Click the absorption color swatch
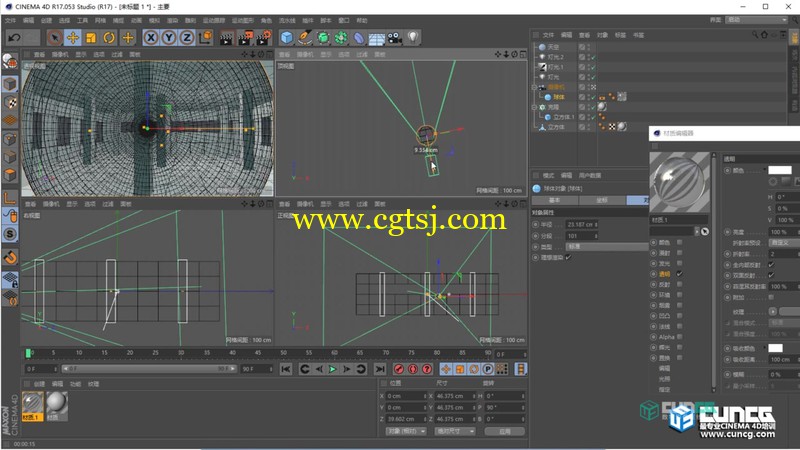 pyautogui.click(x=776, y=348)
